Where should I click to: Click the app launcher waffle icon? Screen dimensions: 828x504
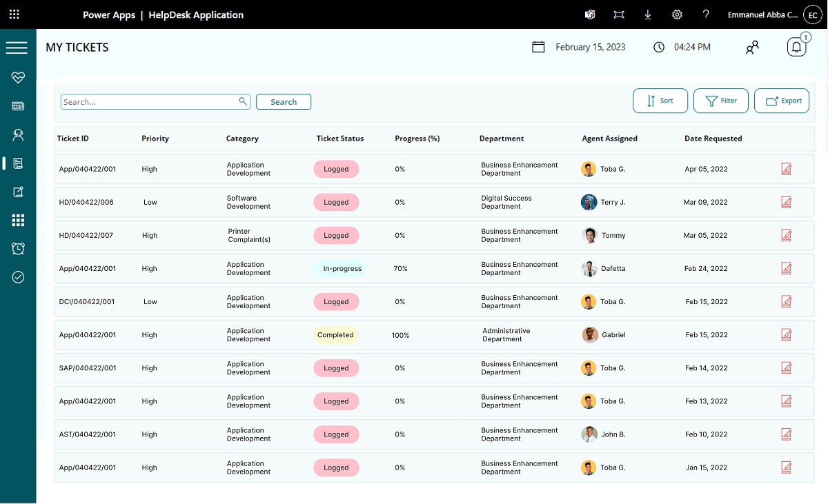click(x=14, y=14)
